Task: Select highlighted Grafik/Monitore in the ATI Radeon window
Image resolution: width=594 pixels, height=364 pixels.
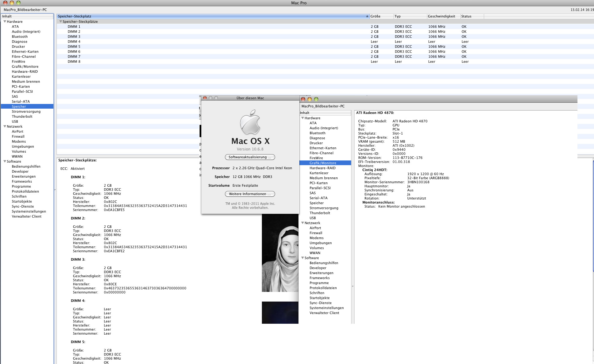Action: click(x=325, y=163)
